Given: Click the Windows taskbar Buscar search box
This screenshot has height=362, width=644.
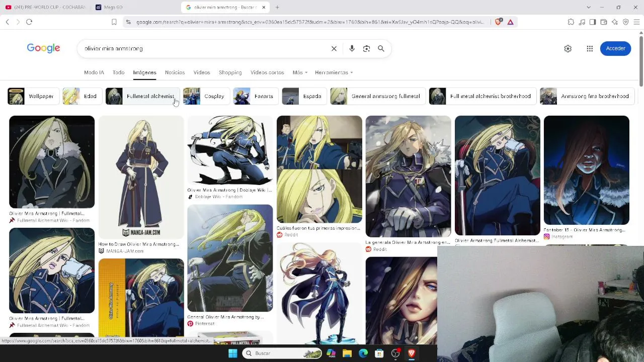Looking at the screenshot, I should [x=282, y=353].
